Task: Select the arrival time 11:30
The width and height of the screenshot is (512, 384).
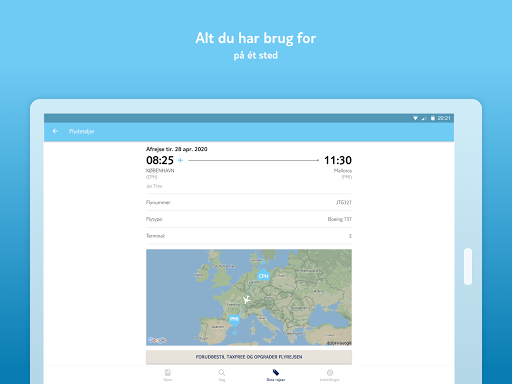Action: (x=338, y=160)
